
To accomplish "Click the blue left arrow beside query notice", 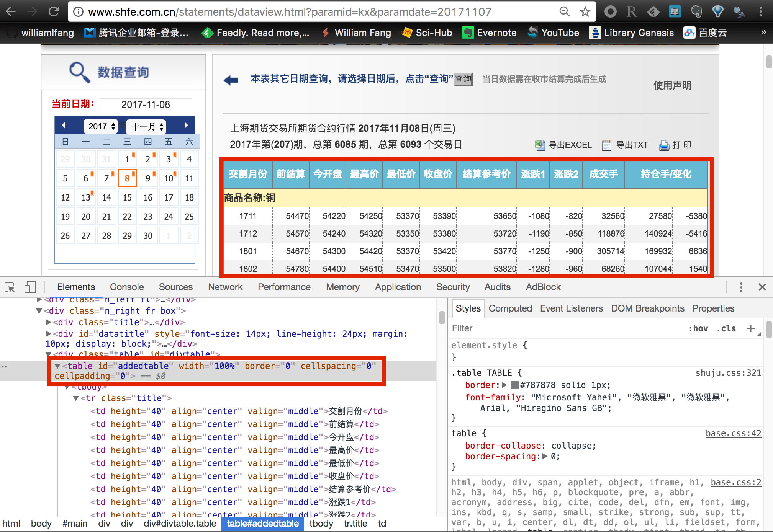I will (231, 80).
